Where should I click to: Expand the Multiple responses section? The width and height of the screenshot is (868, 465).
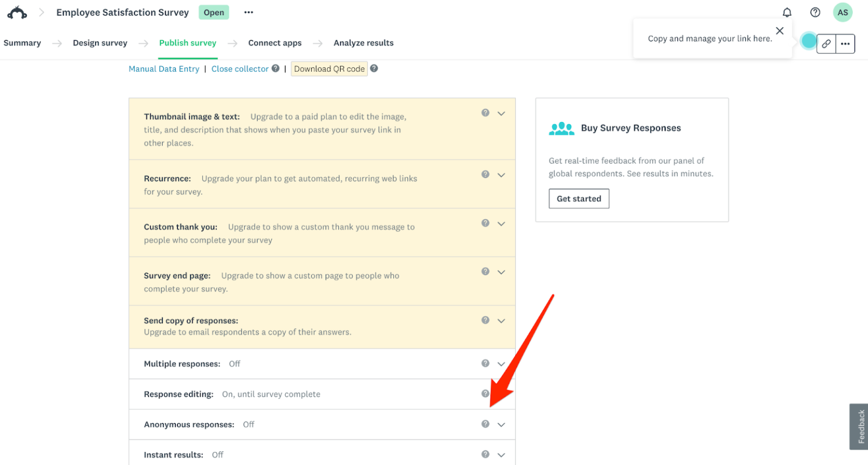pos(501,364)
